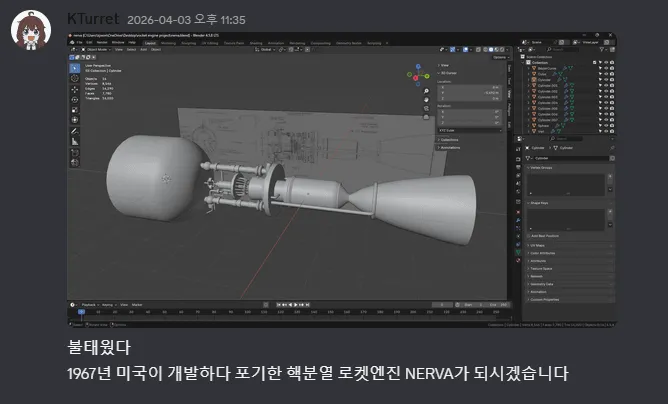Hide BezierCurve with its eye icon
Image resolution: width=668 pixels, height=404 pixels.
[606, 68]
